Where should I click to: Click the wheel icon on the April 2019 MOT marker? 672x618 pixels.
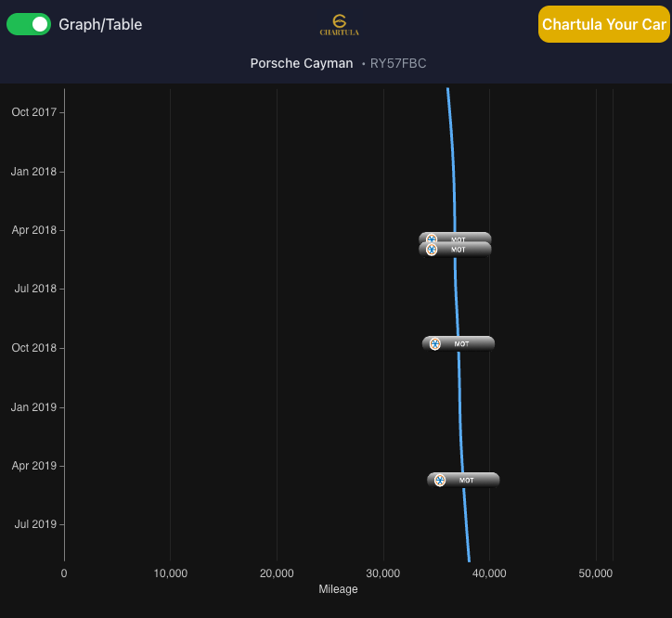pyautogui.click(x=440, y=480)
